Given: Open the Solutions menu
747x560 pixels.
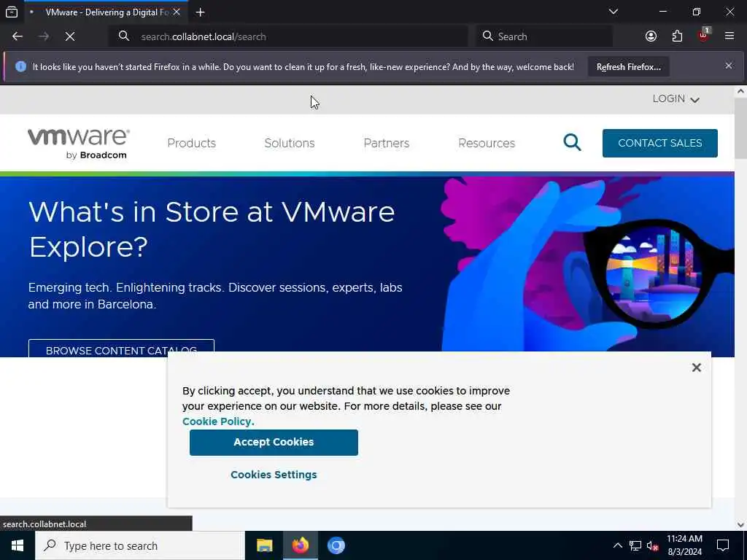Looking at the screenshot, I should [x=289, y=143].
